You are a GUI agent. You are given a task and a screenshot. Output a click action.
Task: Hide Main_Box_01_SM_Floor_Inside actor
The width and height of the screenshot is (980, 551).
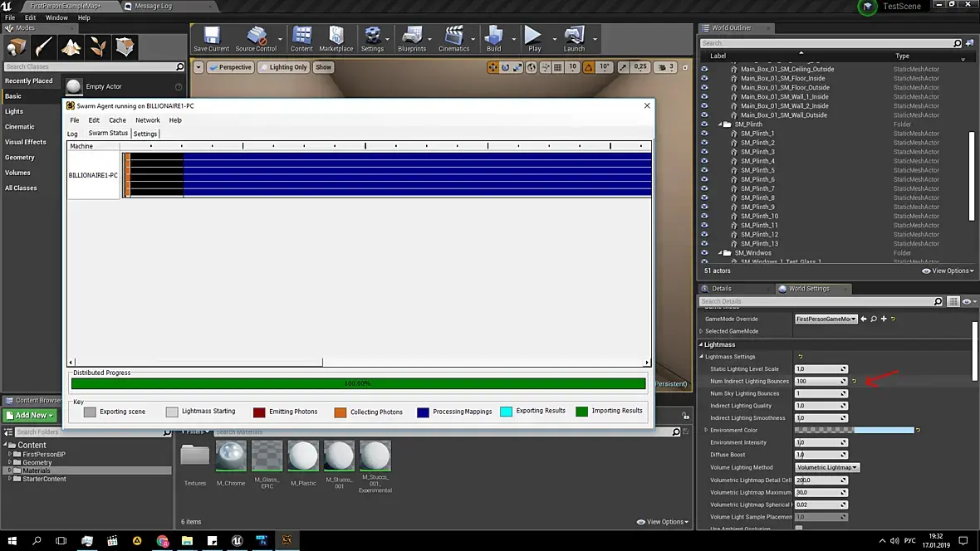pyautogui.click(x=704, y=78)
